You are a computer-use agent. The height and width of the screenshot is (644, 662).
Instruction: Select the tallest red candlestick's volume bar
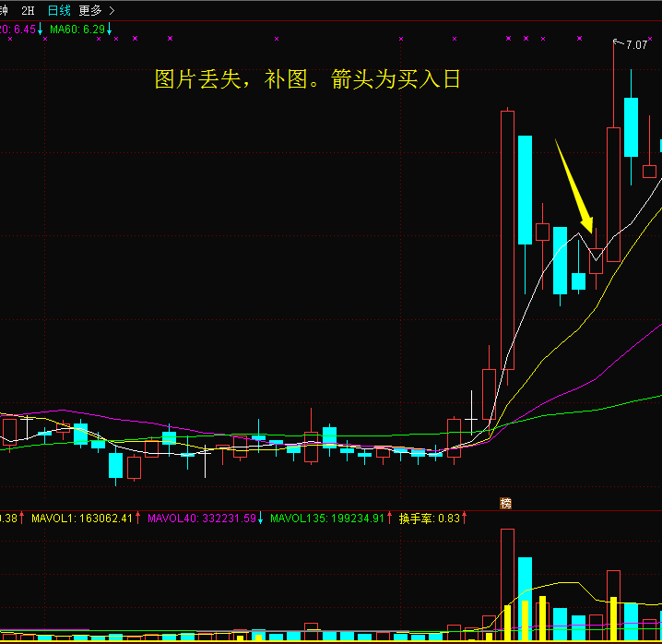[x=507, y=584]
